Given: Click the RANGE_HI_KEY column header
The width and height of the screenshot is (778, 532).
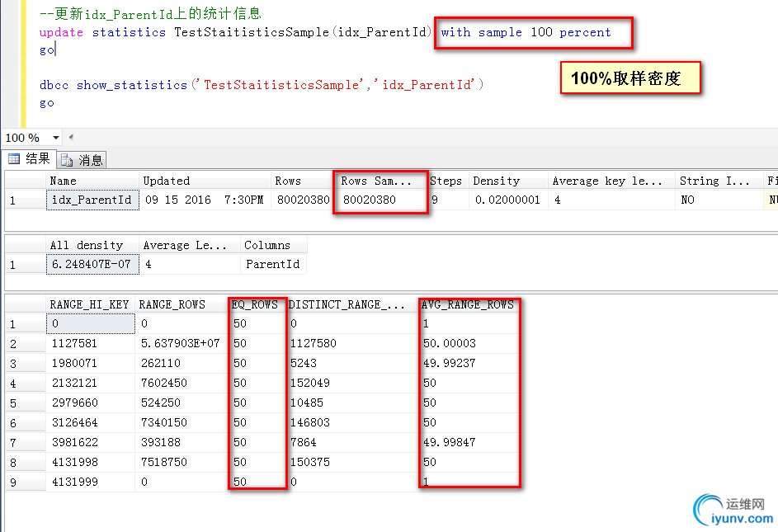Looking at the screenshot, I should tap(90, 304).
